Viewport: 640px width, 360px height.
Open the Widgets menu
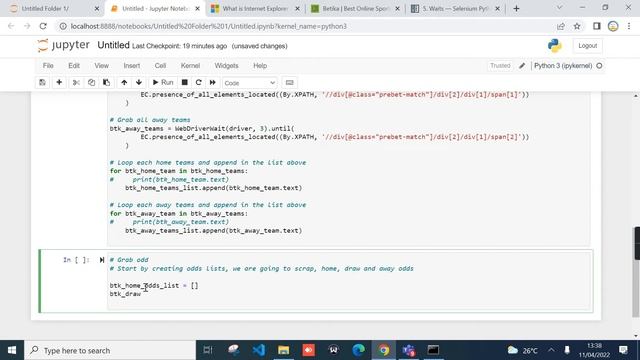226,66
